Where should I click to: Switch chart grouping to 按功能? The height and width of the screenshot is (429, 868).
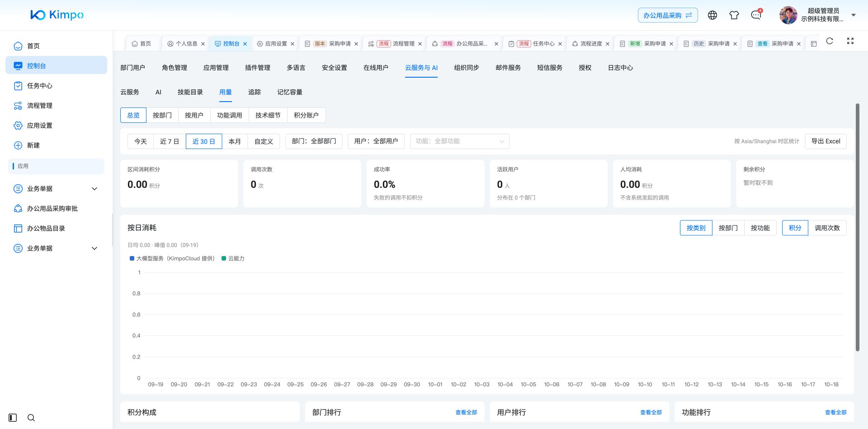[x=760, y=228]
